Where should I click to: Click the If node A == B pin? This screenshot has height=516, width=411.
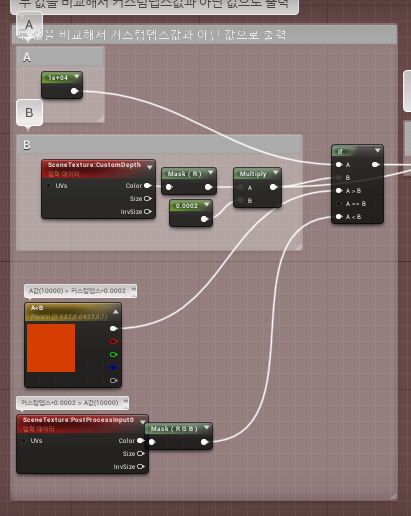tap(339, 203)
